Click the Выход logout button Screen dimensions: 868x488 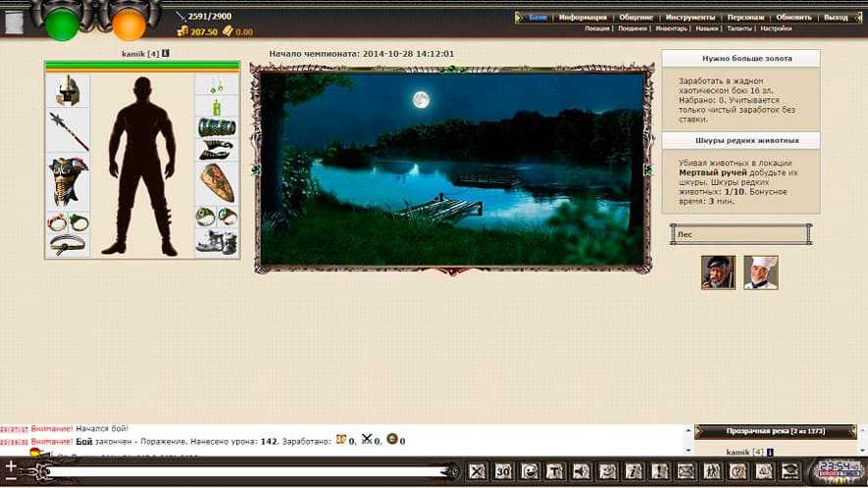[836, 18]
